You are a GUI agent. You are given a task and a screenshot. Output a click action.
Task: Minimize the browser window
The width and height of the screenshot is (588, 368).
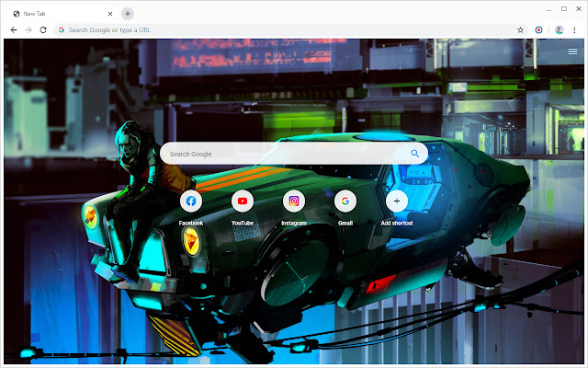tap(549, 9)
